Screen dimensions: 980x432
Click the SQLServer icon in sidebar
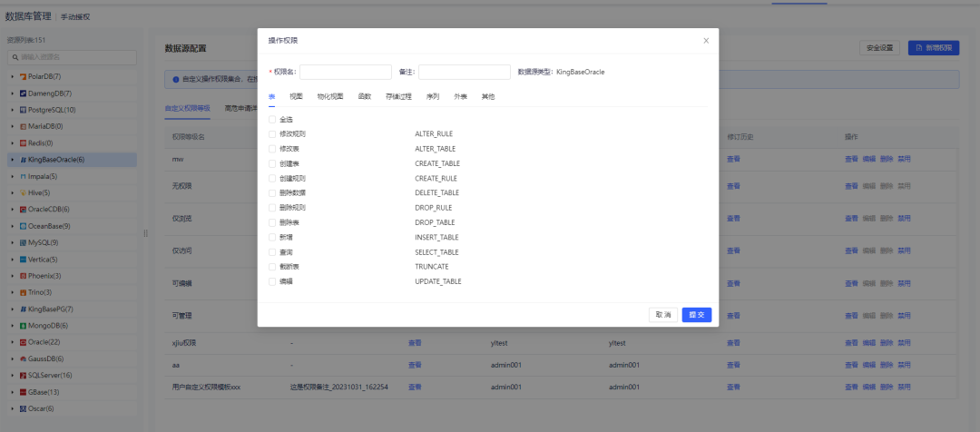pyautogui.click(x=23, y=376)
